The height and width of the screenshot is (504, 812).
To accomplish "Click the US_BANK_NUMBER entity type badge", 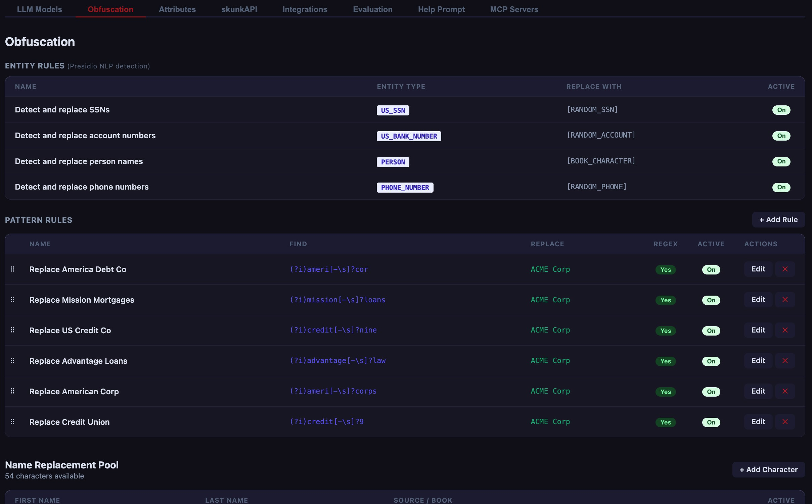I will pos(409,136).
